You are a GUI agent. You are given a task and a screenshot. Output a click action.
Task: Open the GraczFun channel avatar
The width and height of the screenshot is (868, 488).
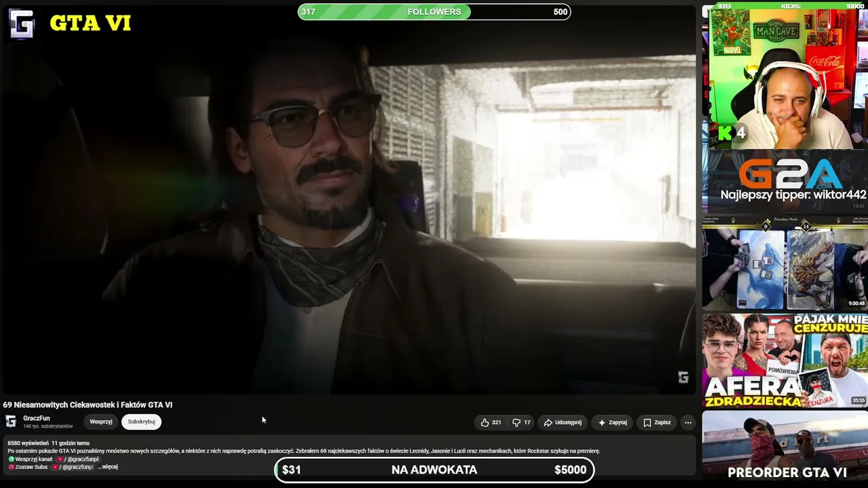click(x=11, y=421)
